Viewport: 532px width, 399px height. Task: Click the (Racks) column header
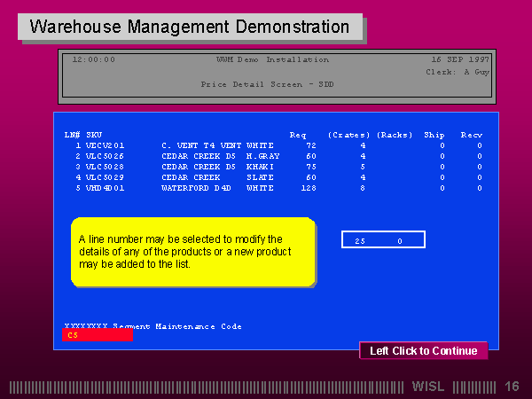pos(395,135)
